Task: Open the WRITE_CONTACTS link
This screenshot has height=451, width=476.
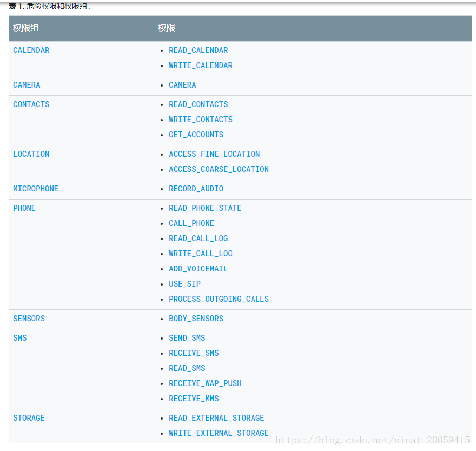Action: [201, 120]
